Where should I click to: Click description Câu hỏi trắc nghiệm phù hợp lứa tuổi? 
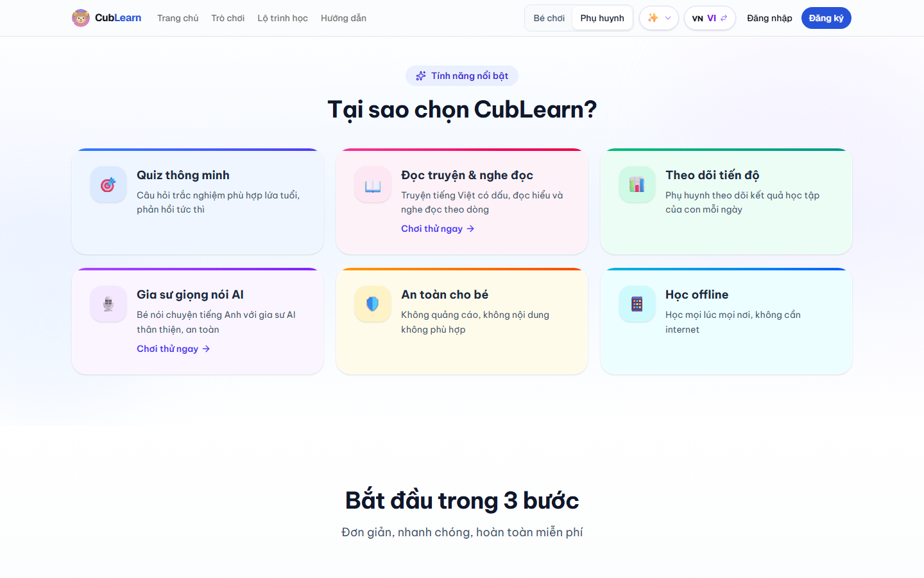pos(218,202)
